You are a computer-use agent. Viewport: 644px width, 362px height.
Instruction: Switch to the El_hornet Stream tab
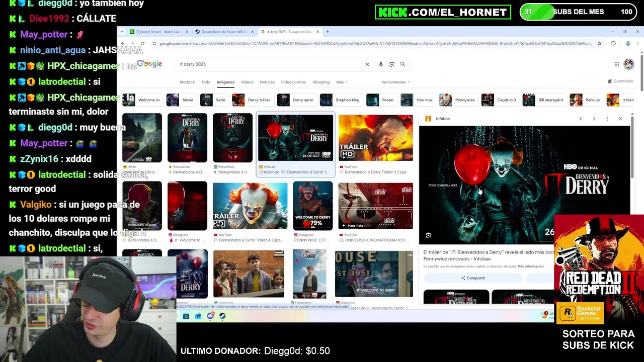click(158, 32)
